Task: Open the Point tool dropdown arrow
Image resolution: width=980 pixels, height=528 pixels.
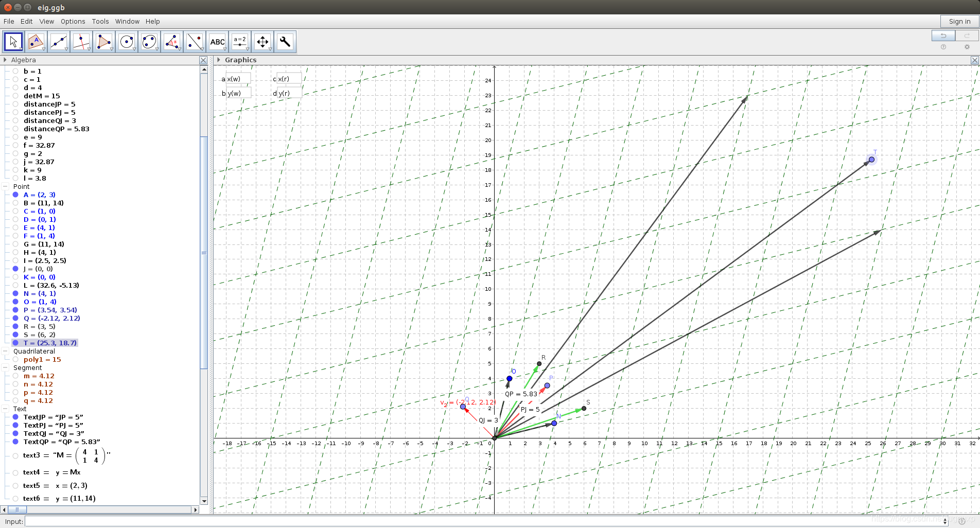Action: pyautogui.click(x=44, y=49)
